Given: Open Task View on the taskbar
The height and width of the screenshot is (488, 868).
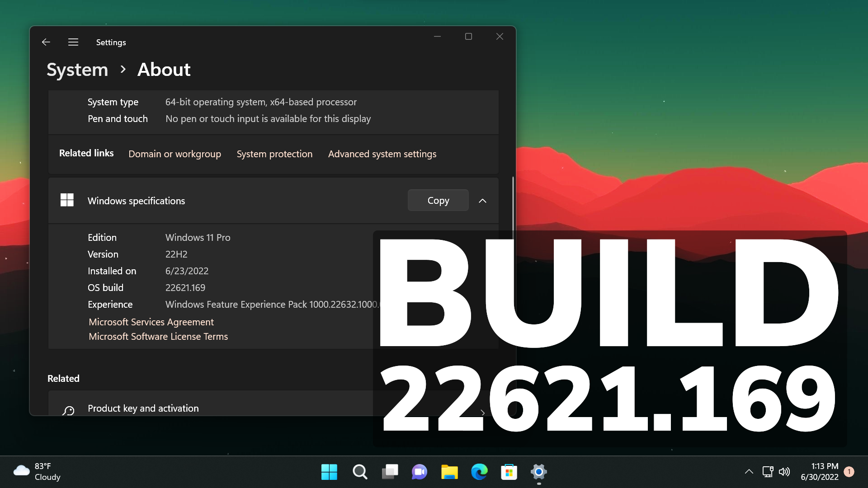Looking at the screenshot, I should [x=390, y=472].
